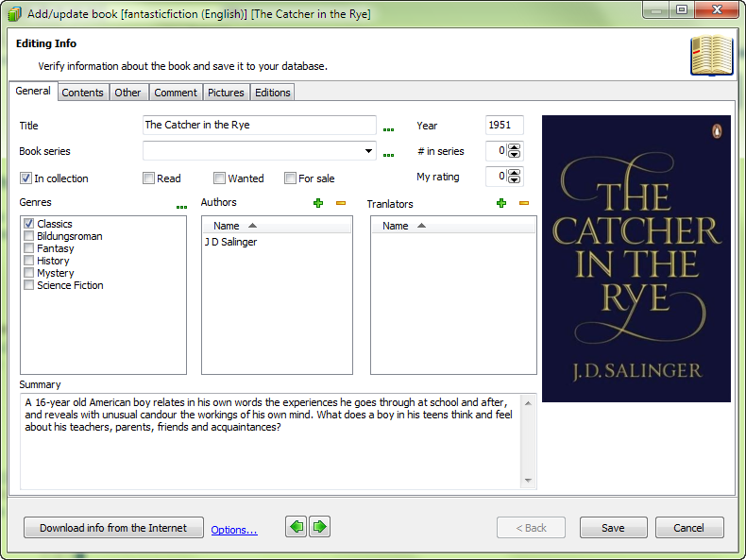Image resolution: width=746 pixels, height=560 pixels.
Task: Switch to the General tab
Action: pos(33,91)
